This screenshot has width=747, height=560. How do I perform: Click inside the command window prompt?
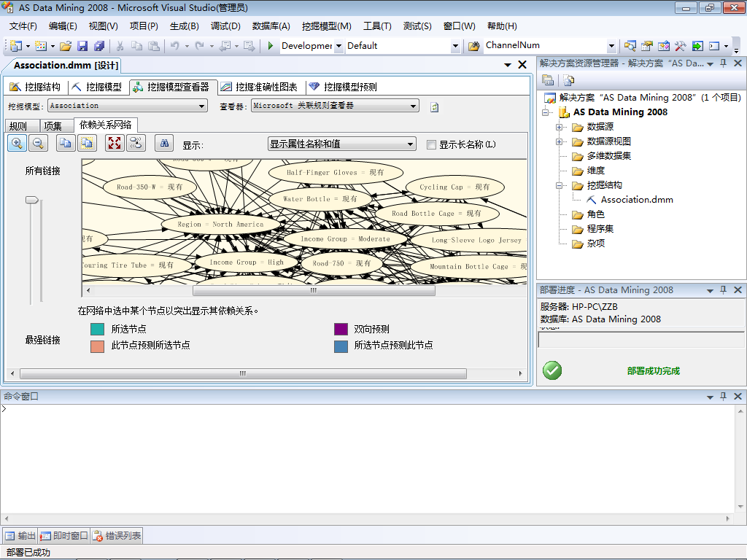click(x=367, y=458)
